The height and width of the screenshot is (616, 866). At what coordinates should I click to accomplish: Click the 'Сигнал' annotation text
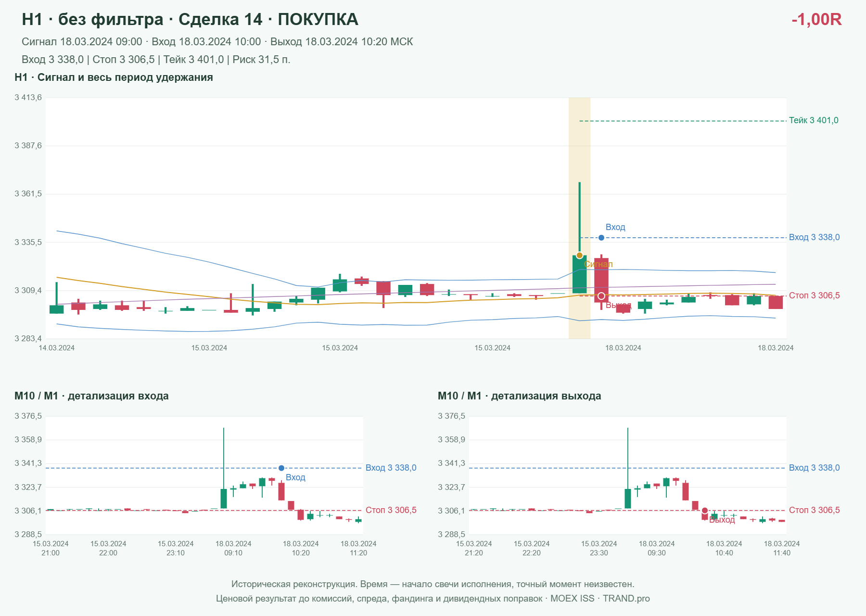598,264
